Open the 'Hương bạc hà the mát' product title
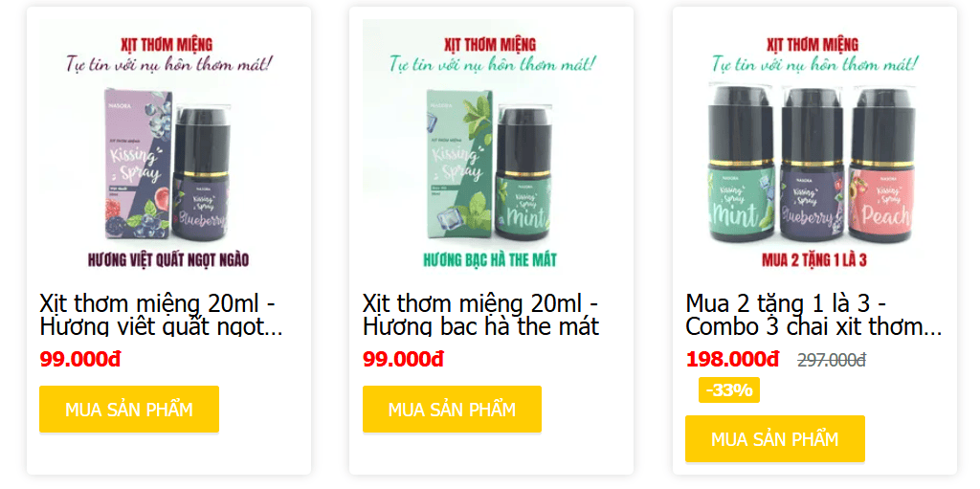 [x=480, y=315]
